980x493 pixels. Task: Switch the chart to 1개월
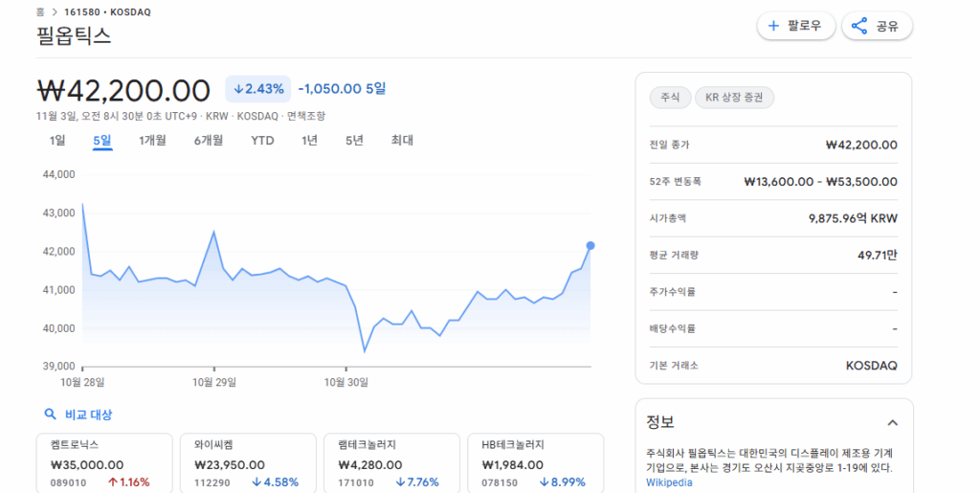point(152,141)
